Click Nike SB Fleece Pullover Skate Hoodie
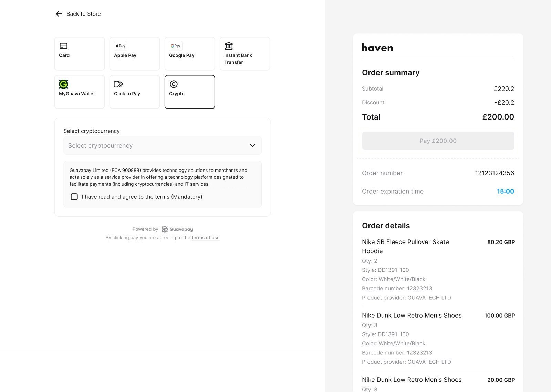The width and height of the screenshot is (551, 392). tap(405, 246)
